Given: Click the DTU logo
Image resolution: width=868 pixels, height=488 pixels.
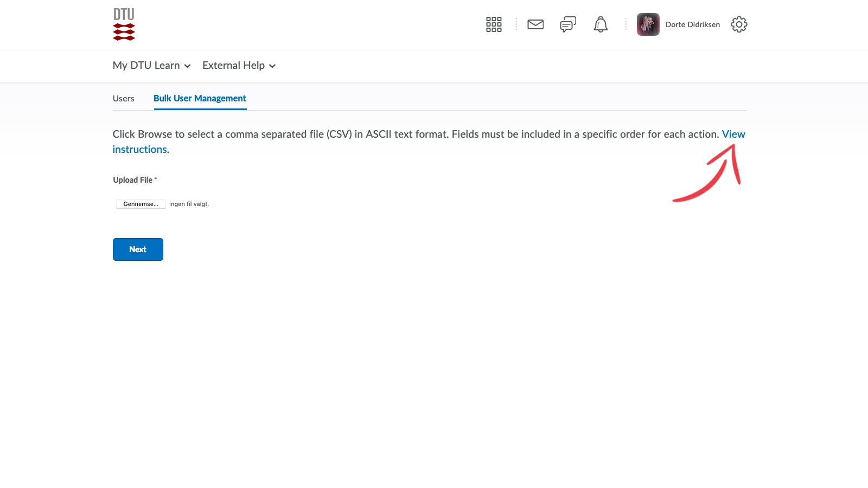Looking at the screenshot, I should 124,24.
